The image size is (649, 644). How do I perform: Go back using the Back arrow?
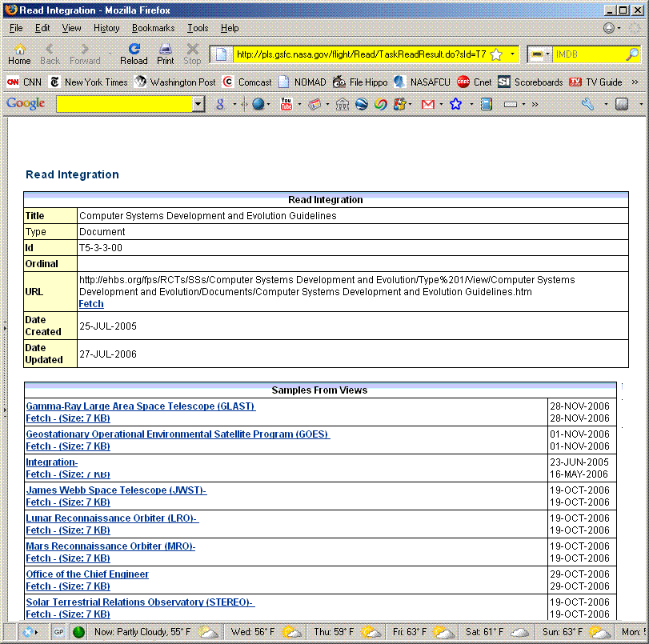click(50, 54)
